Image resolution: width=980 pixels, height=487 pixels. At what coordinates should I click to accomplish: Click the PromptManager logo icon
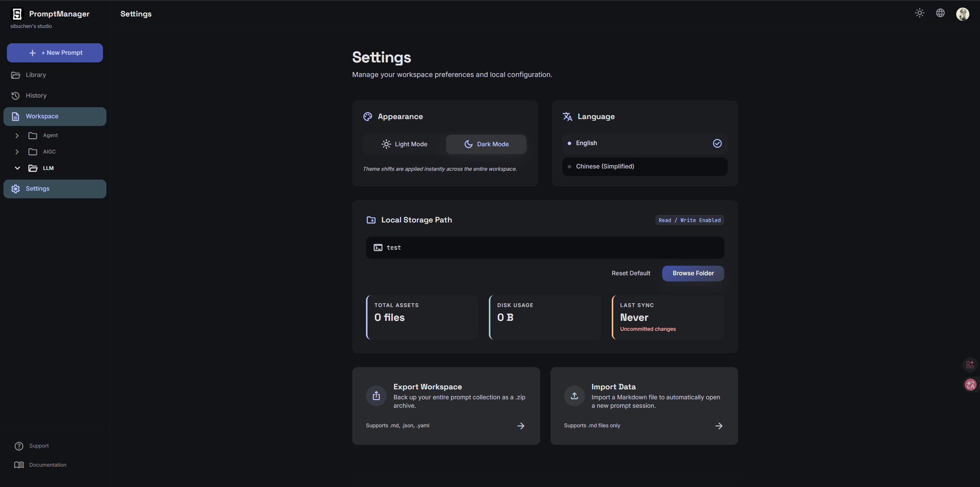(17, 14)
